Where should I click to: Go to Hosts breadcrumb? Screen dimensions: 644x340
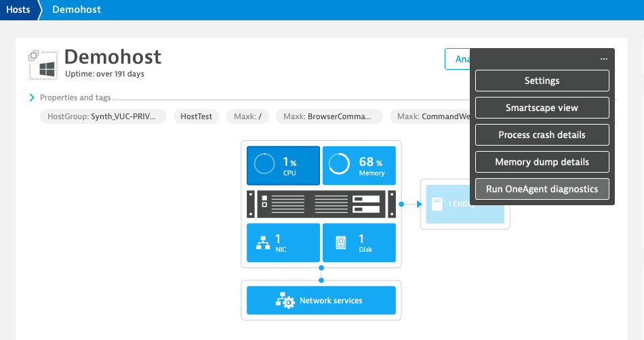(18, 10)
